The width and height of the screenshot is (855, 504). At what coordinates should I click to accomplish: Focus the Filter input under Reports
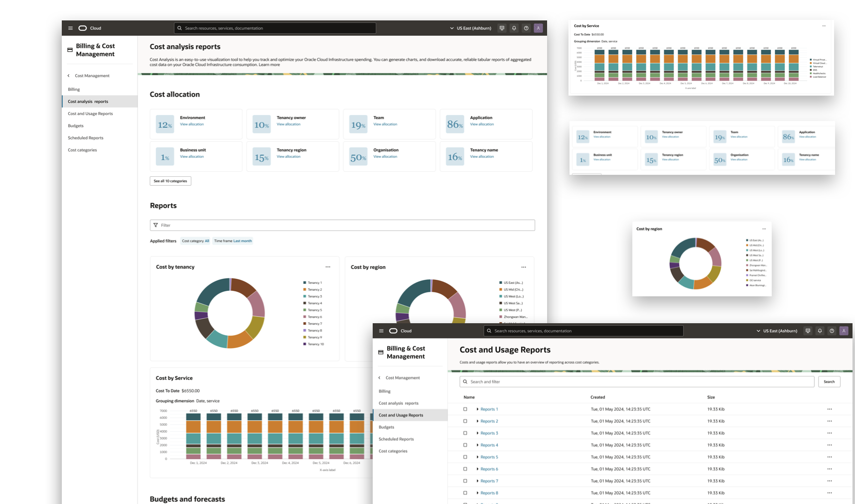[342, 225]
